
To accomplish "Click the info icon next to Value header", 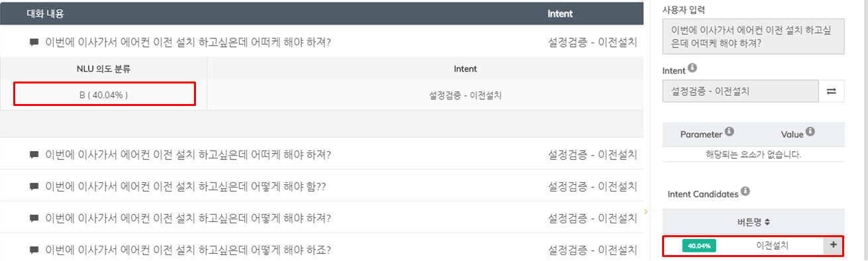I will tap(810, 132).
